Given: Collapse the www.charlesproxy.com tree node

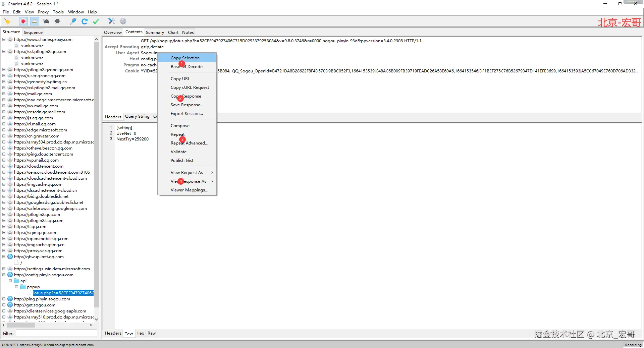Looking at the screenshot, I should coord(4,40).
